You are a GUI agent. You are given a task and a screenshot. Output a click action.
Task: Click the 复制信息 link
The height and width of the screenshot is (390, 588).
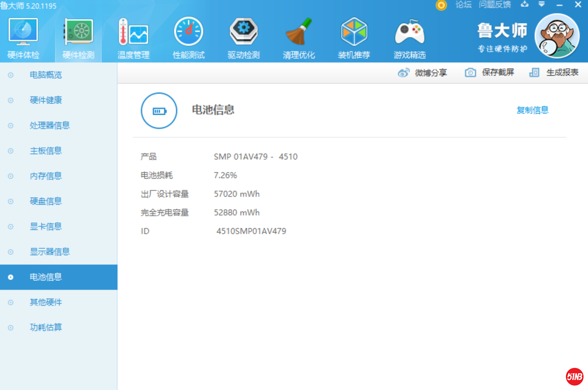click(532, 110)
